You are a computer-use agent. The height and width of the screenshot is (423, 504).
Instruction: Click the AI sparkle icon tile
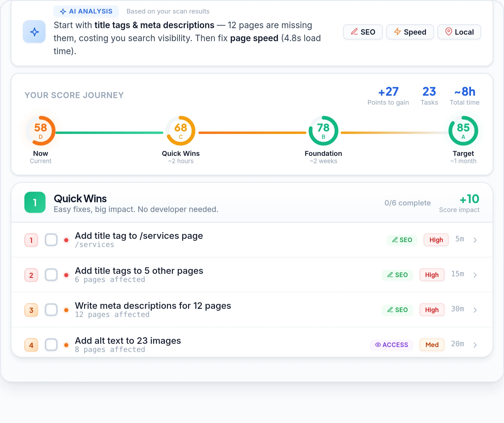pyautogui.click(x=34, y=31)
